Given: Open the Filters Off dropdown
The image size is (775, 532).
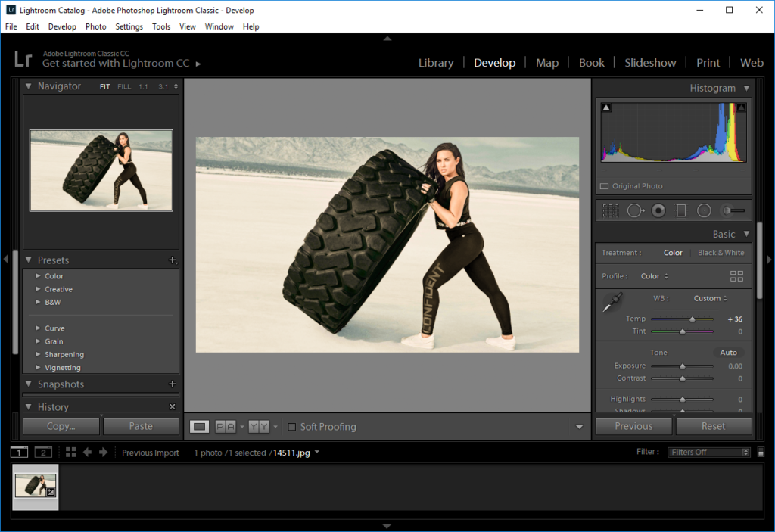Looking at the screenshot, I should pyautogui.click(x=708, y=453).
